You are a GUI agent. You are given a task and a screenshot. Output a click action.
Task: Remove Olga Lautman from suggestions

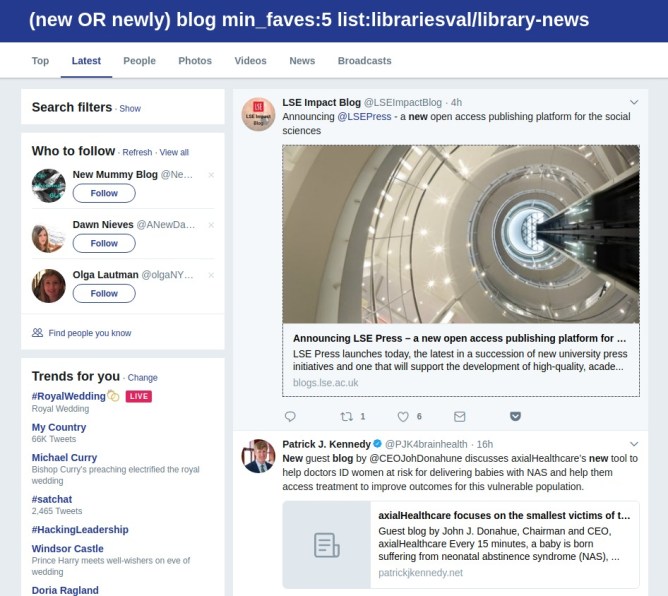point(211,275)
